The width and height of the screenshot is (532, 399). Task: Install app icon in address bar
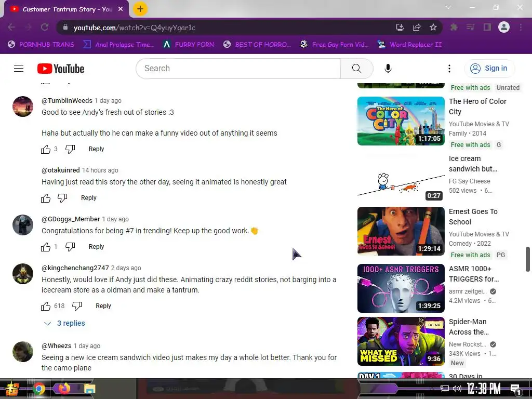[x=400, y=27]
